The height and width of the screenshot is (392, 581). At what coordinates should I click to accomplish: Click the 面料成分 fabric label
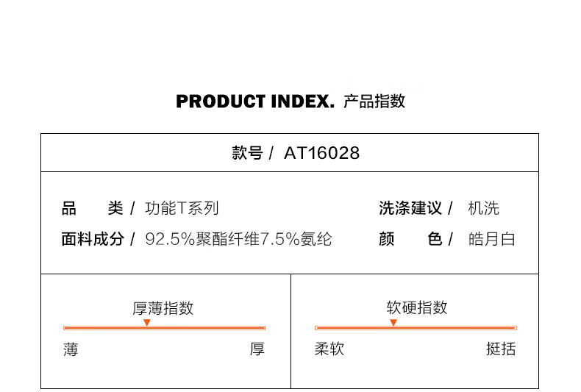pyautogui.click(x=93, y=239)
